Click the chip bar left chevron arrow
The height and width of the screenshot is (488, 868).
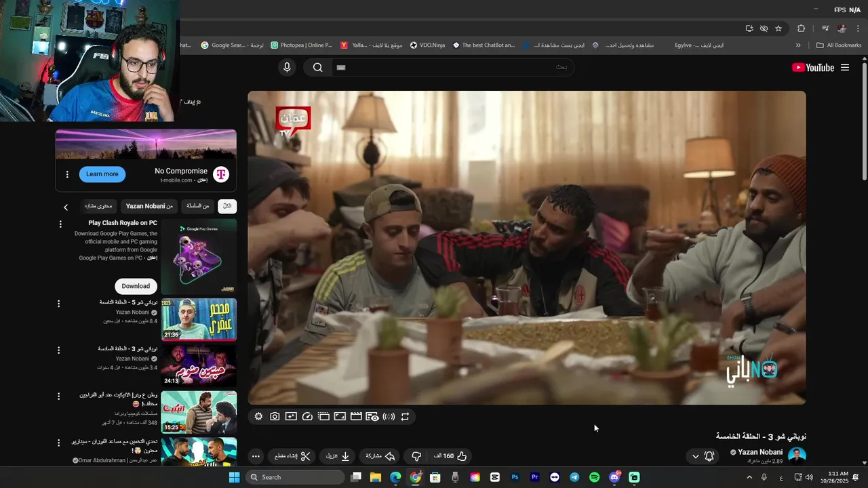(66, 207)
